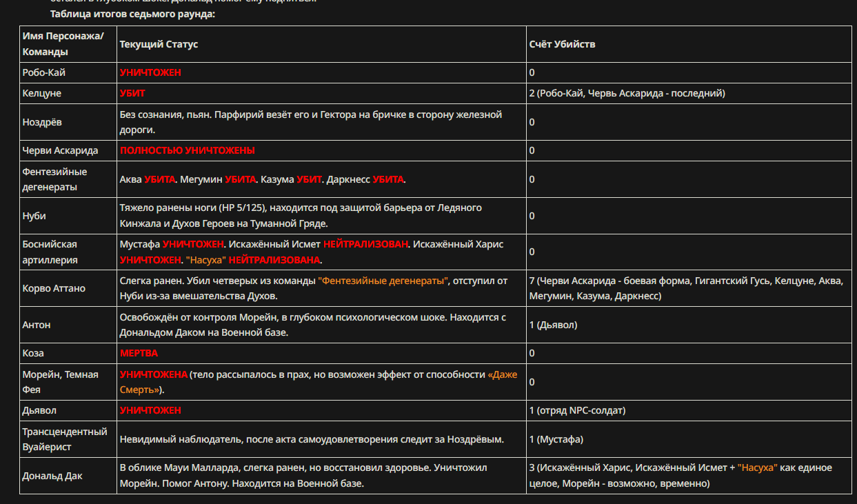Click the "1 (Дьявол)" kill count

[x=554, y=325]
